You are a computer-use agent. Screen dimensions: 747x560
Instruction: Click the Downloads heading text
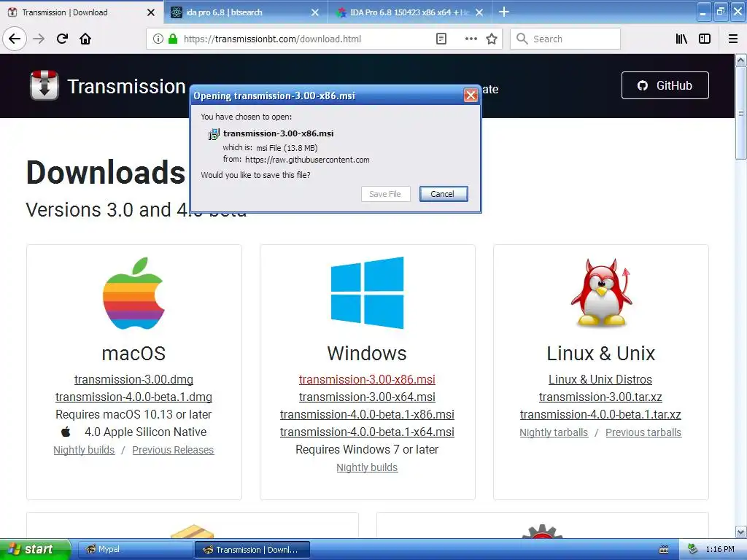[x=106, y=172]
